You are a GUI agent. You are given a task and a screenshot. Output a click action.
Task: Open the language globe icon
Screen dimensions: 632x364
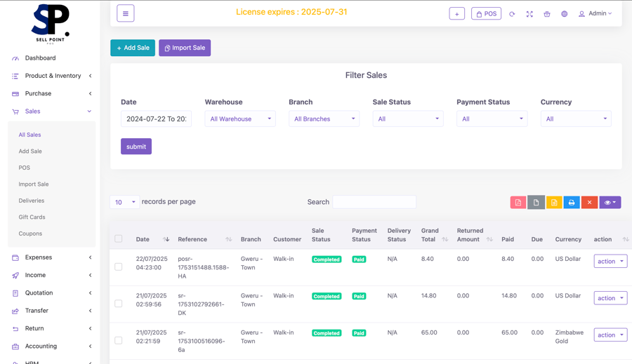pyautogui.click(x=564, y=14)
